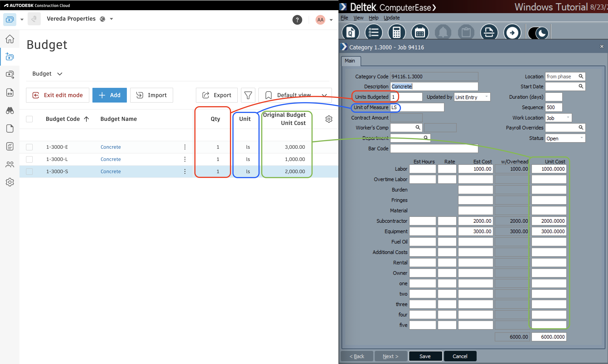608x364 pixels.
Task: Sort by Budget Code column arrow
Action: pos(86,119)
